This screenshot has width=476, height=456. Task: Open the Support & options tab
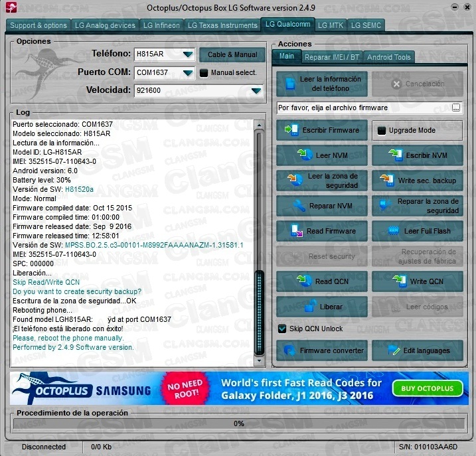(x=39, y=25)
